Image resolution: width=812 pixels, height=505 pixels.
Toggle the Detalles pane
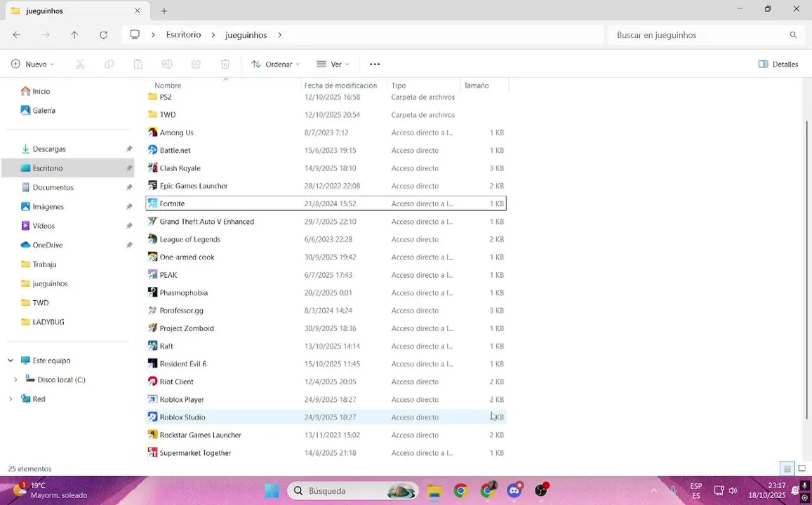778,64
